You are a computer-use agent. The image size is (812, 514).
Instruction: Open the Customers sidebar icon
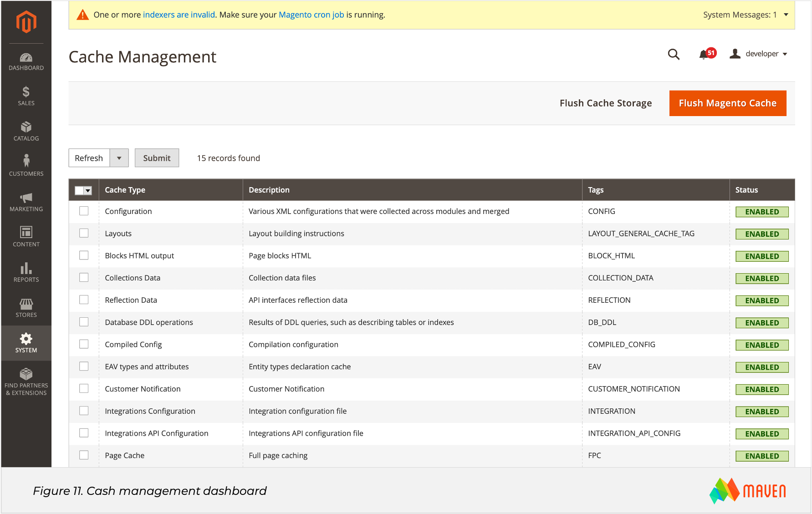(26, 161)
